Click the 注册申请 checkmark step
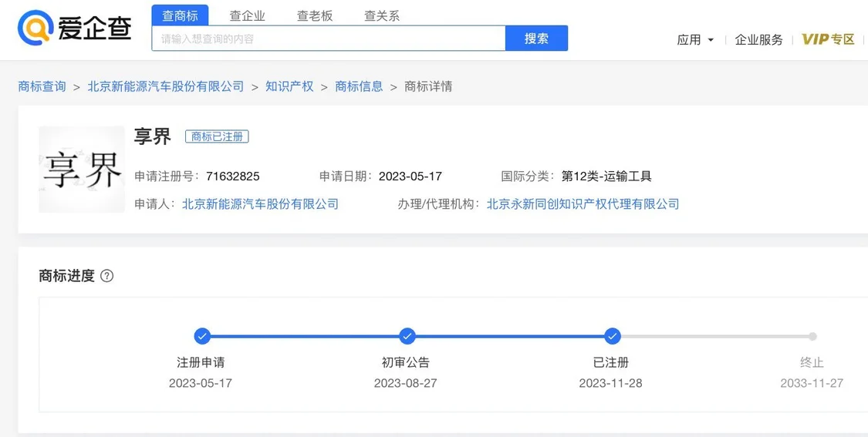Screen dimensions: 868x437 pos(202,336)
